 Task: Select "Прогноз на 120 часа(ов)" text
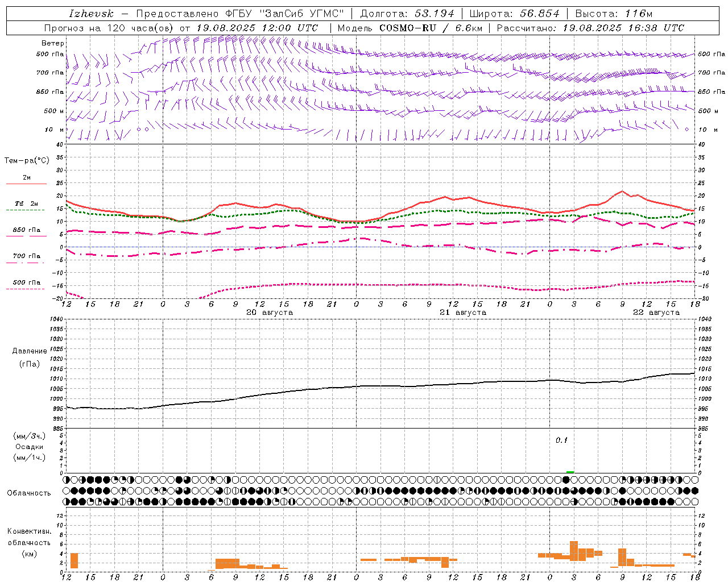[x=110, y=28]
